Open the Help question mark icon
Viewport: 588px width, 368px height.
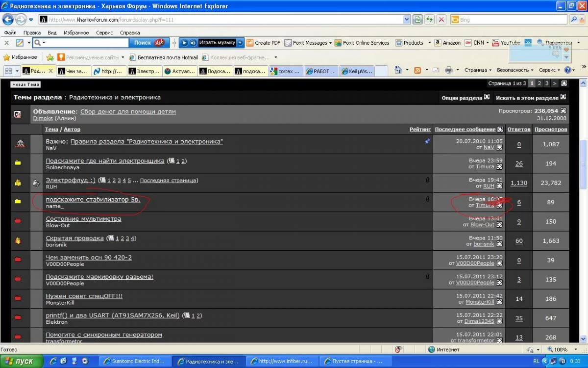(x=567, y=70)
